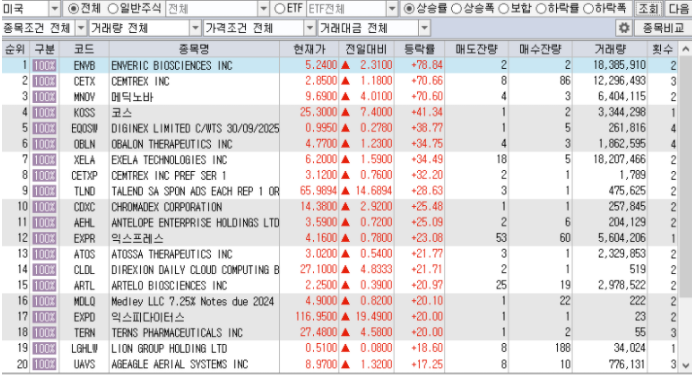Screen dimensions: 692x375
Task: Click the 100% badge in CETX row
Action: pos(45,82)
